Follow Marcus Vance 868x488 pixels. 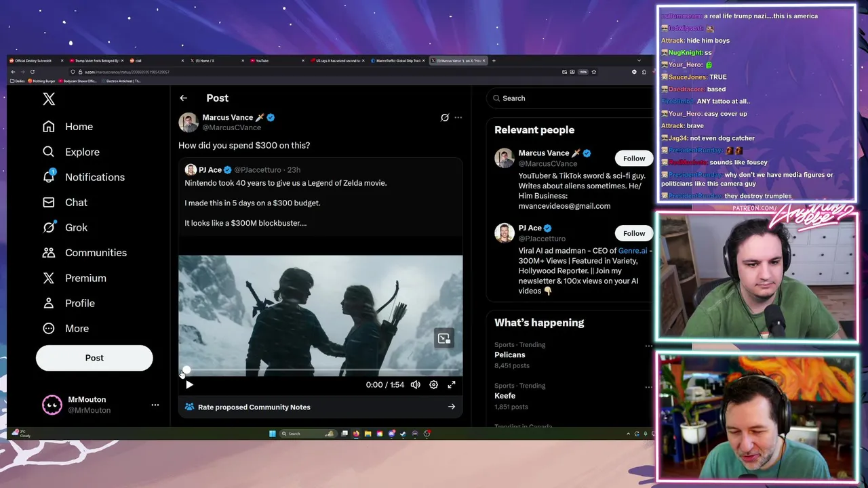[634, 158]
